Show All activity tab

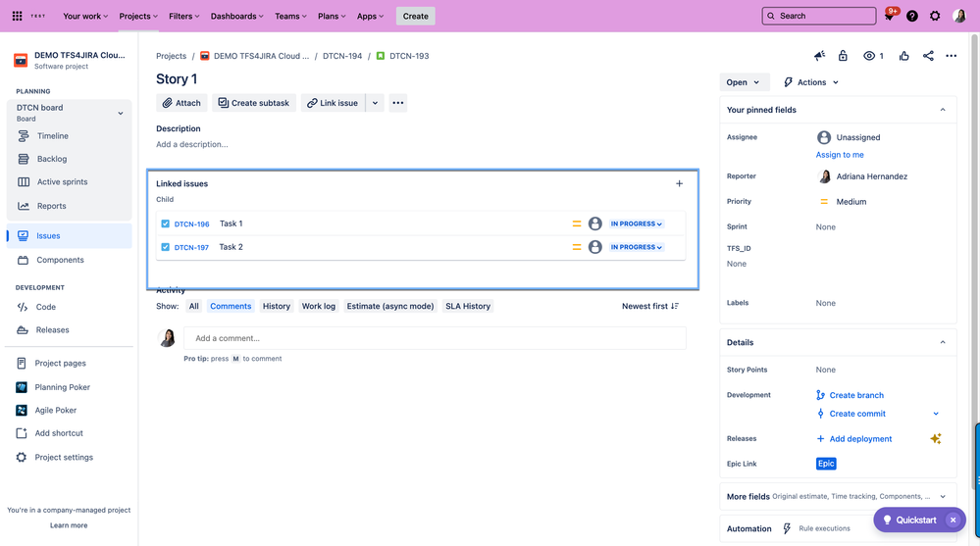(x=194, y=306)
